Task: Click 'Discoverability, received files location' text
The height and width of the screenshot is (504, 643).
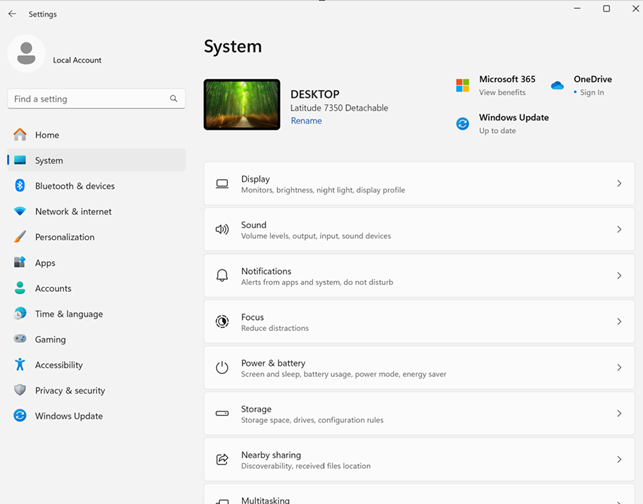Action: tap(306, 466)
